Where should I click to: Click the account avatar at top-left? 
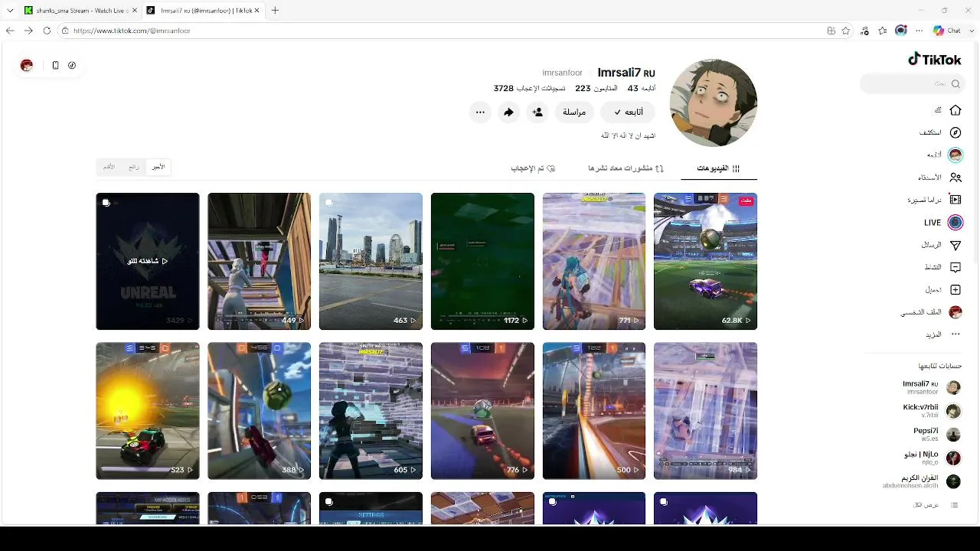click(27, 65)
